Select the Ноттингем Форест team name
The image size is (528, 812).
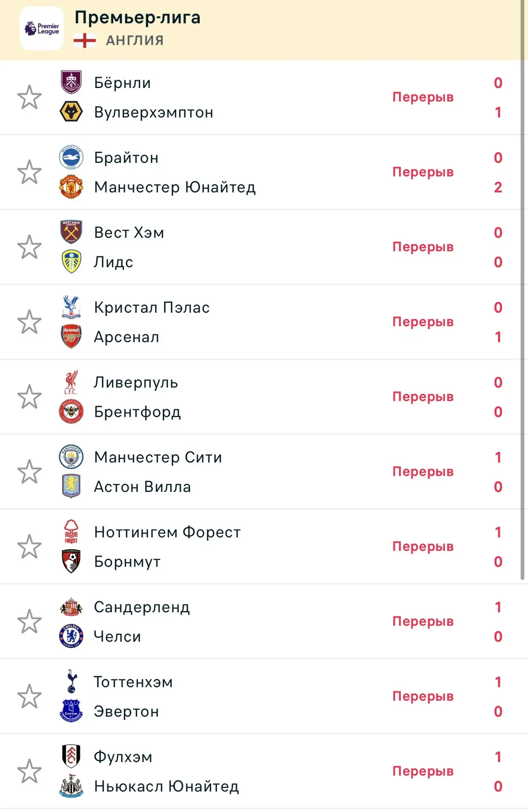click(168, 532)
